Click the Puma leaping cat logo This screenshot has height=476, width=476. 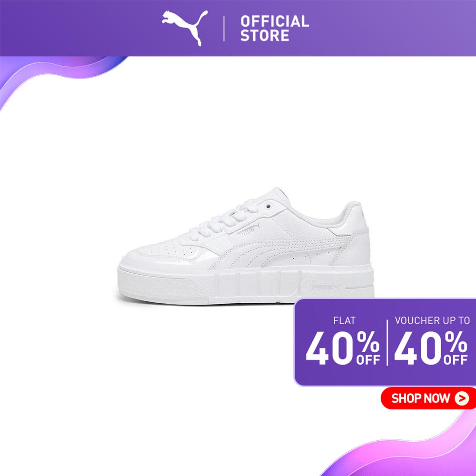[x=185, y=28]
